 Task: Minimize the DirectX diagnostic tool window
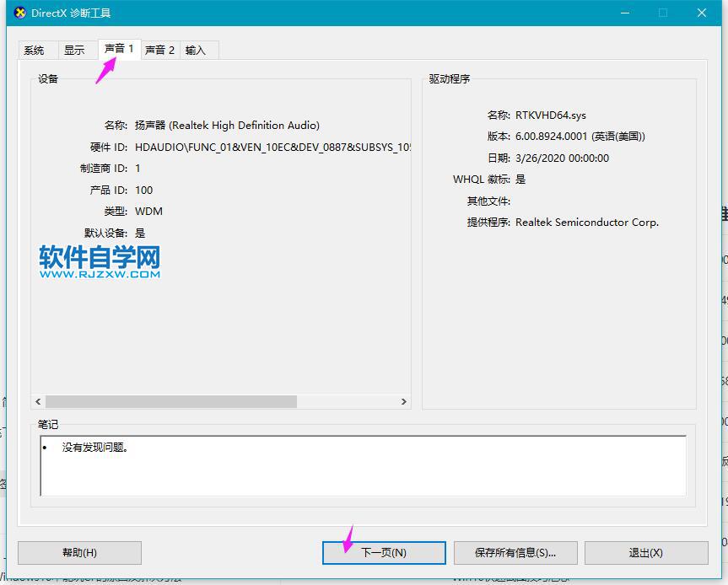click(624, 13)
